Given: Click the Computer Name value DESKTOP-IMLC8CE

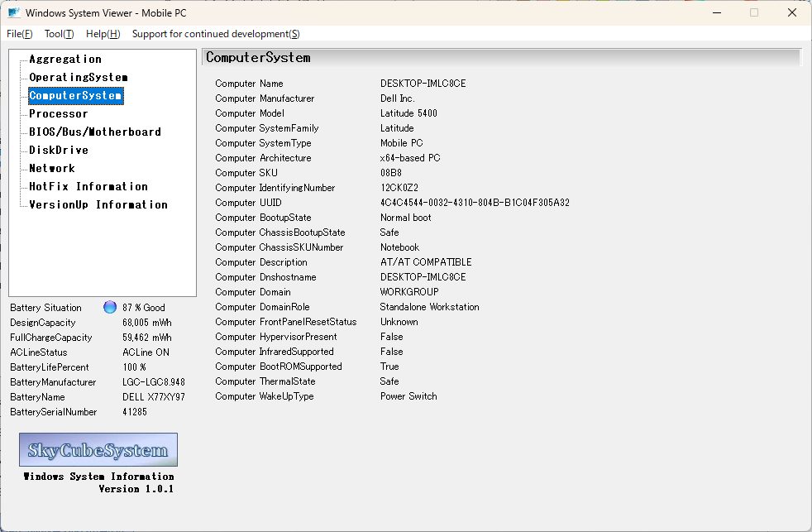Looking at the screenshot, I should [423, 84].
